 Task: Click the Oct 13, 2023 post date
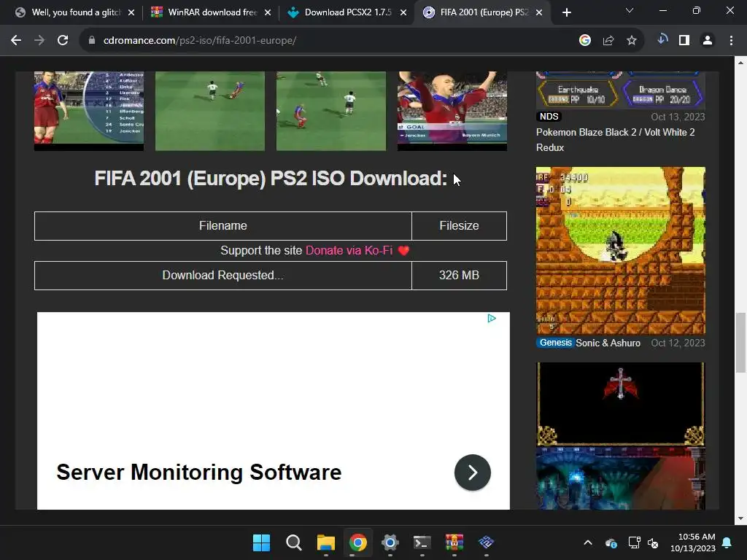click(678, 117)
